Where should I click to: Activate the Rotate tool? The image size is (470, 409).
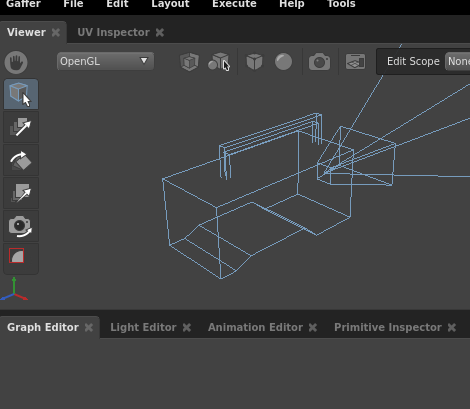[21, 160]
